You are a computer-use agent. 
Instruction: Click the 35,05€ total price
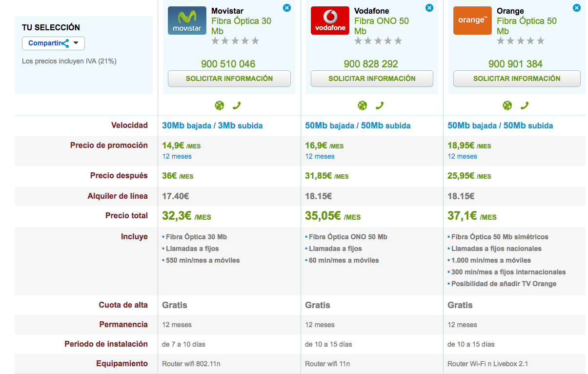(x=333, y=216)
